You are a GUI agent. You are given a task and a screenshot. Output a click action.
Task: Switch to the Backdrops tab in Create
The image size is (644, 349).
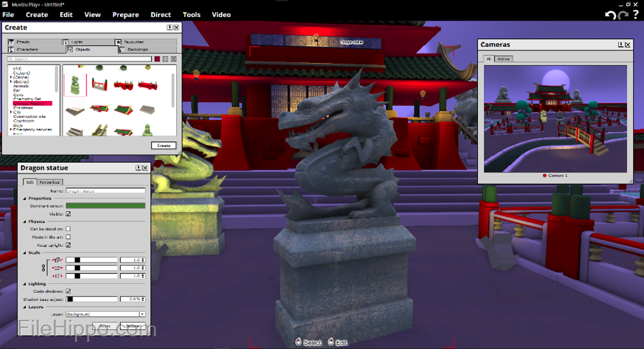tap(148, 49)
